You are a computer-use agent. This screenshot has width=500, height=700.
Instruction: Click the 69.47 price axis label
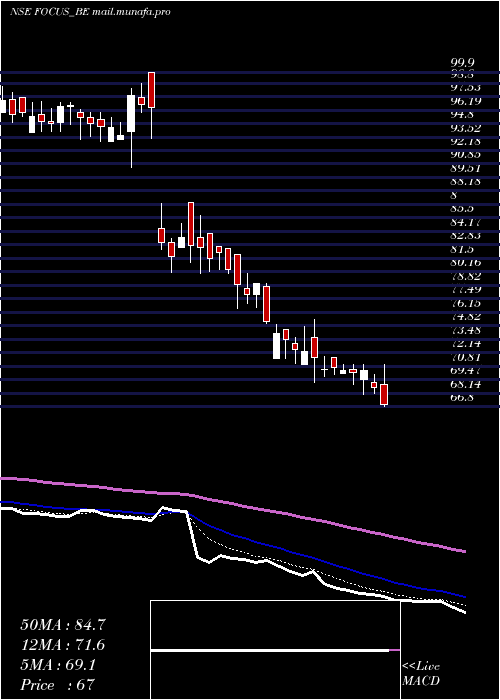[x=466, y=370]
